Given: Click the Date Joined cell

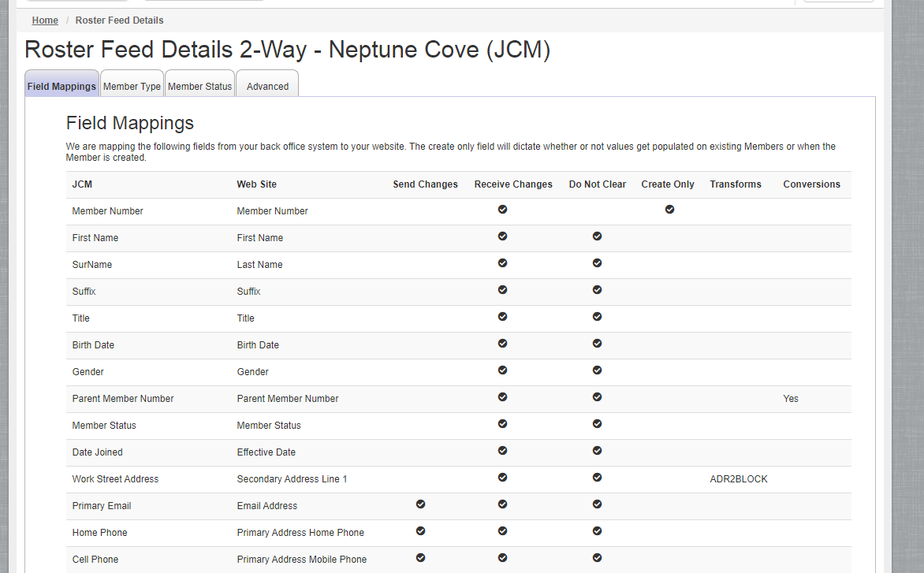Looking at the screenshot, I should point(97,452).
